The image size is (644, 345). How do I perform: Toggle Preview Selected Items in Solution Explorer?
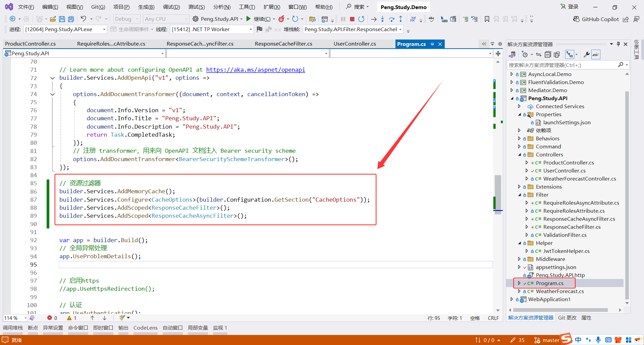click(596, 55)
